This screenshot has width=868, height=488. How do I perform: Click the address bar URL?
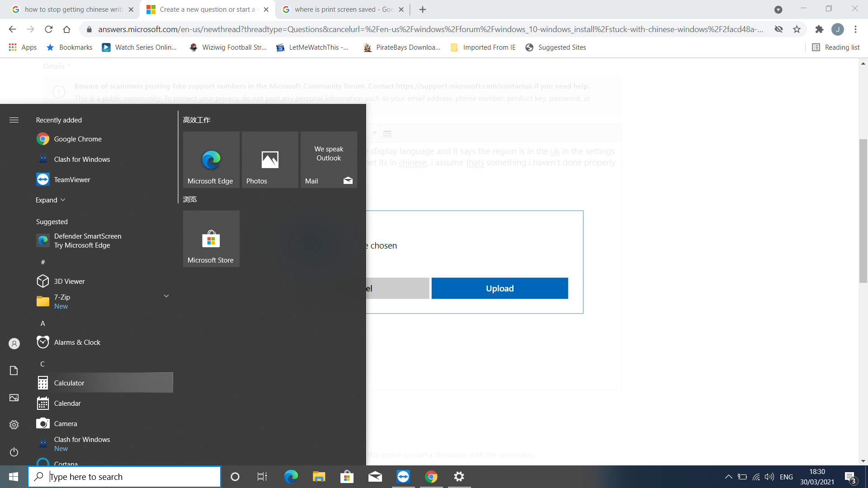(x=430, y=29)
